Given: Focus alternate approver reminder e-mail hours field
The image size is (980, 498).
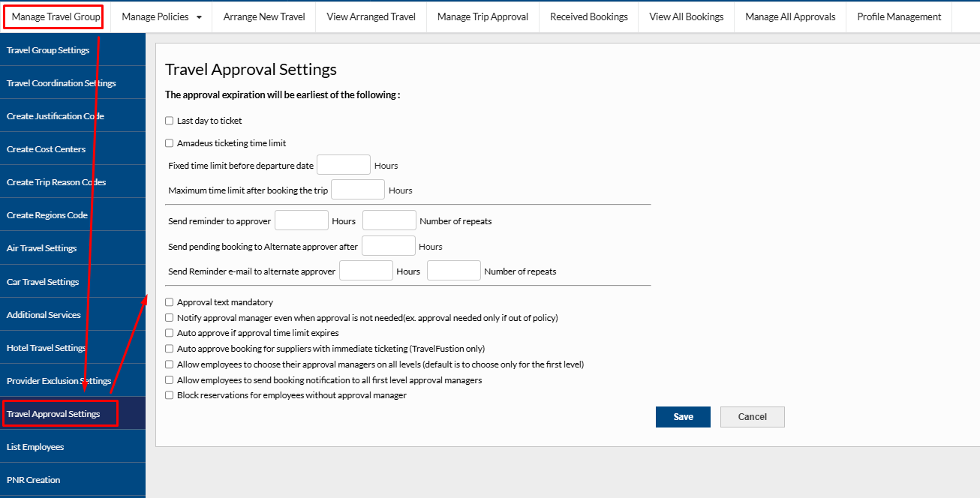Looking at the screenshot, I should click(x=366, y=271).
